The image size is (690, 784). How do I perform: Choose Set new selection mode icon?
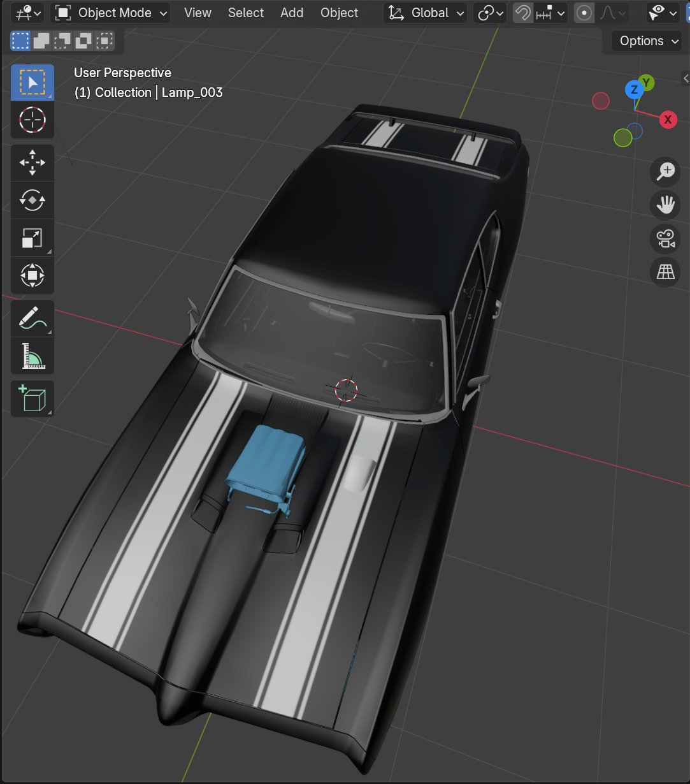(21, 41)
